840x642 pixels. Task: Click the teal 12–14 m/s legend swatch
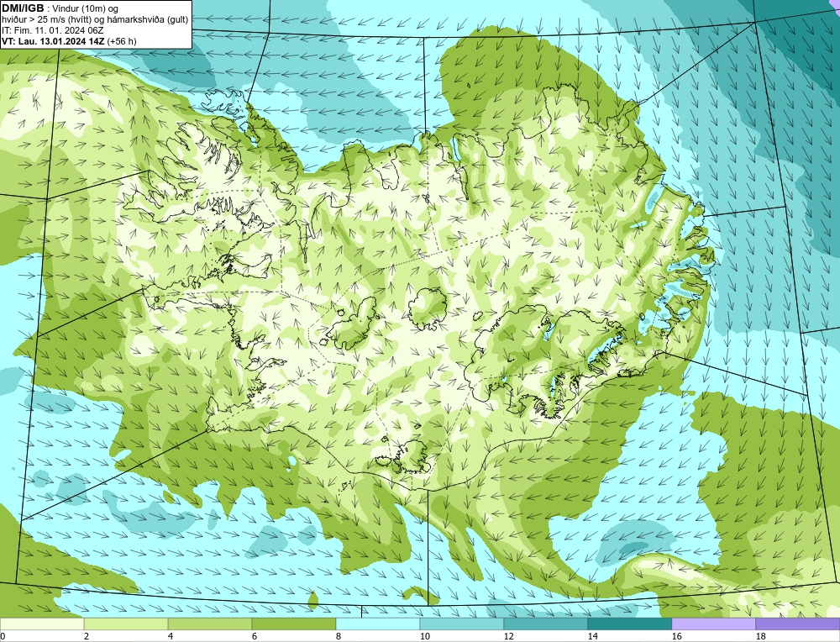click(x=546, y=624)
